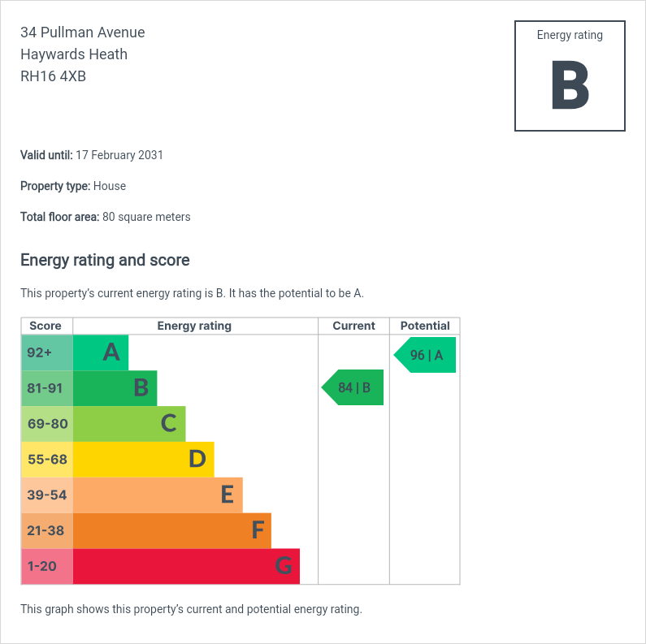Click the Energy rating and score heading
The height and width of the screenshot is (644, 646).
tap(105, 260)
